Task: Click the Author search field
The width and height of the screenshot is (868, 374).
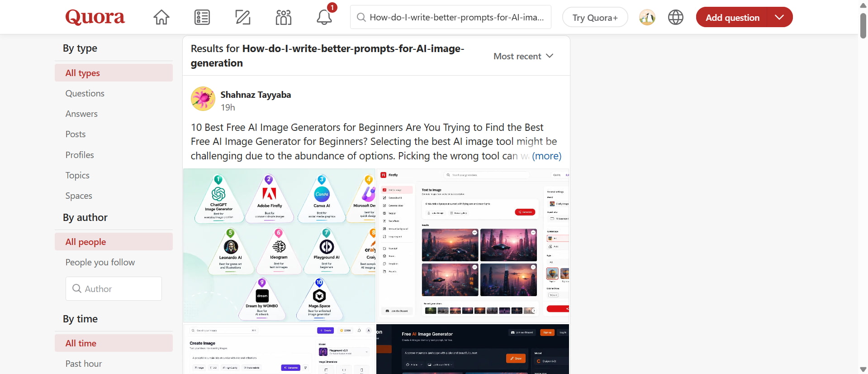Action: (114, 288)
